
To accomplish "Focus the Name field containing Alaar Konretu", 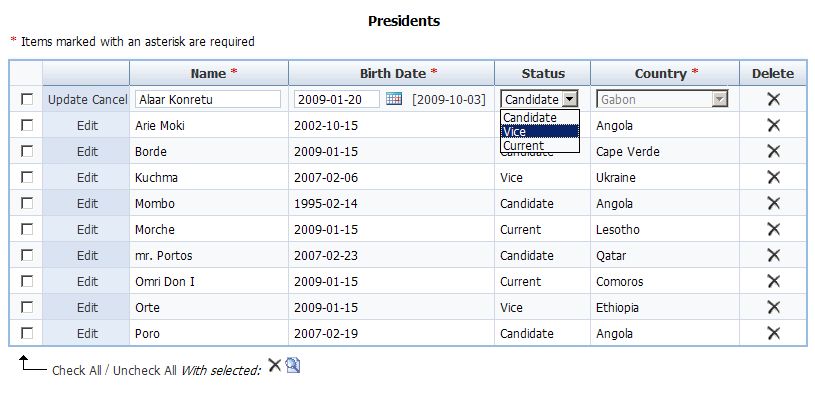I will [208, 99].
